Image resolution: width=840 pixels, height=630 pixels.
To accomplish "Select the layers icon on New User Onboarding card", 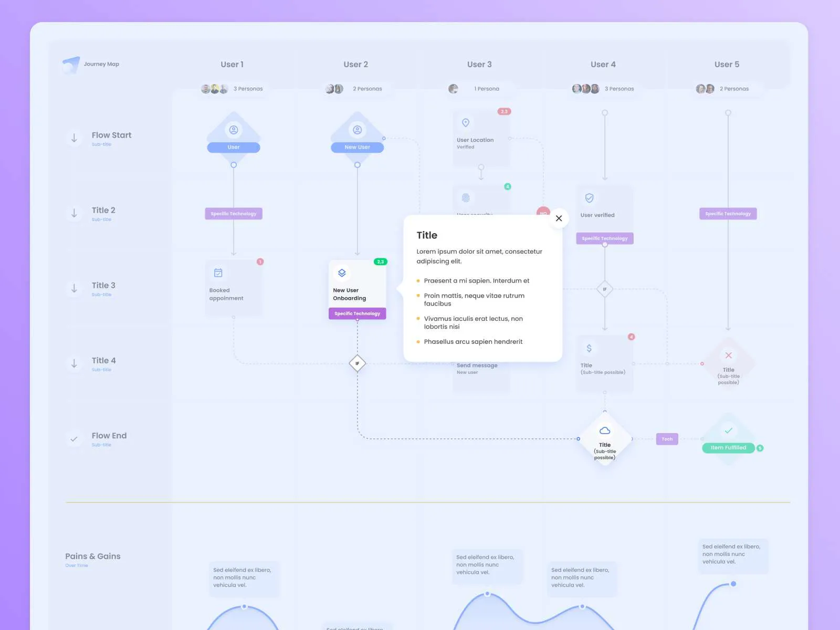I will point(342,272).
